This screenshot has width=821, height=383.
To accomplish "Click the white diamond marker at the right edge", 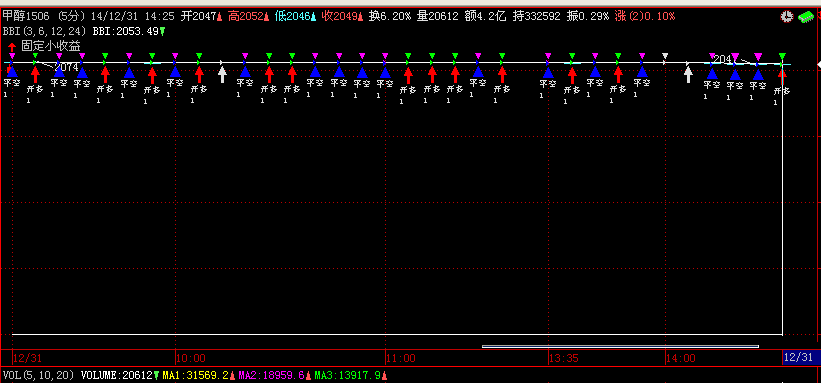I will 818,64.
